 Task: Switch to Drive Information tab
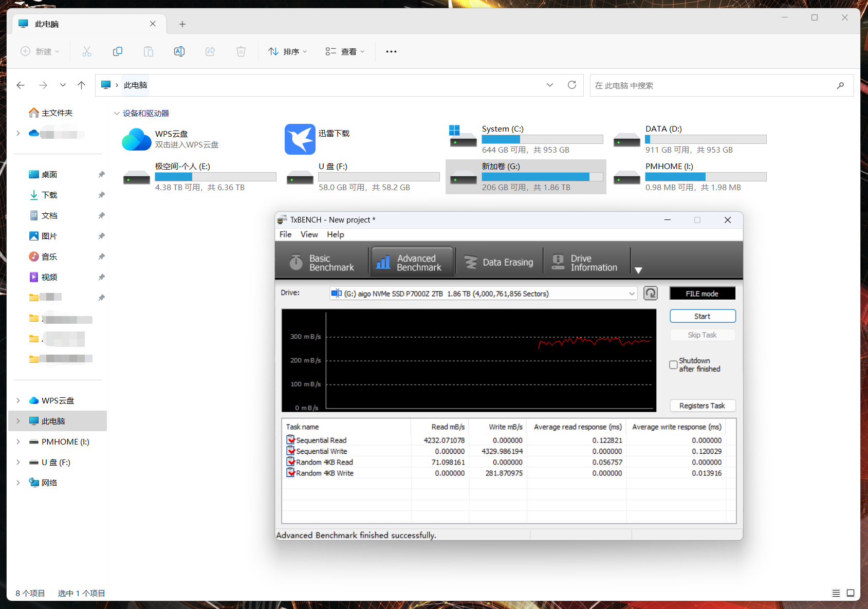pyautogui.click(x=587, y=263)
